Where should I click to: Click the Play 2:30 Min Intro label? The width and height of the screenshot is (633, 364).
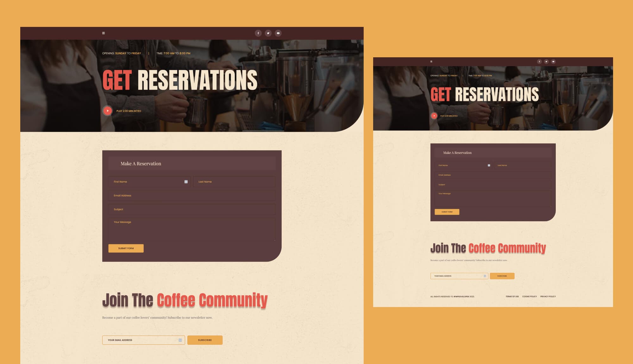pos(128,111)
